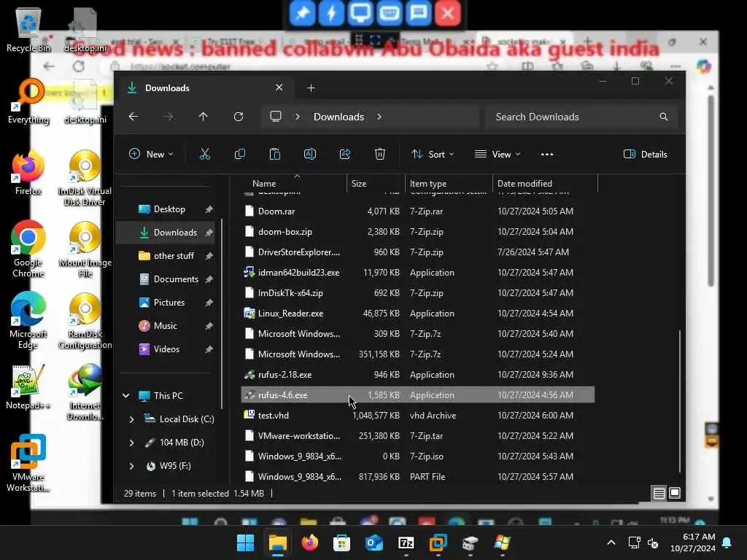Open Notepad++ desktop shortcut

click(x=28, y=388)
